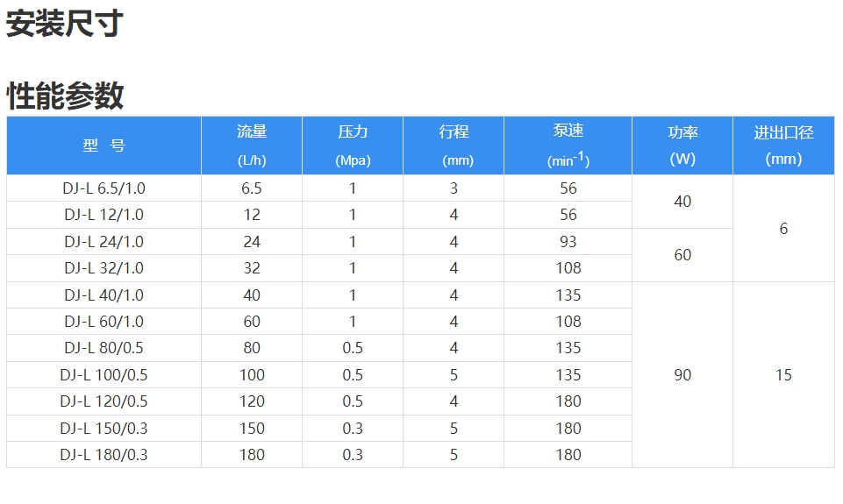Click the 型号 column header
Screen dimensions: 843x504
tap(104, 146)
